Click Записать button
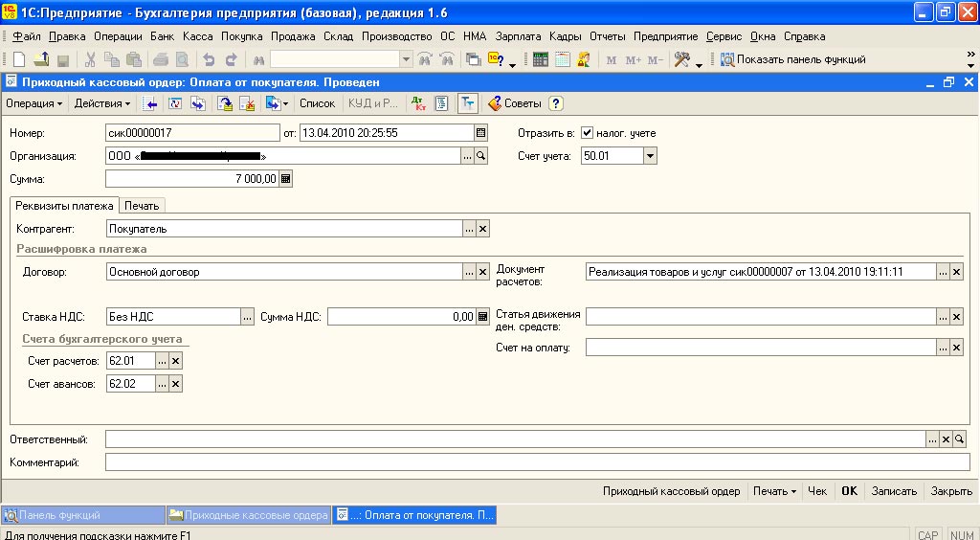Image resolution: width=980 pixels, height=540 pixels. 894,491
